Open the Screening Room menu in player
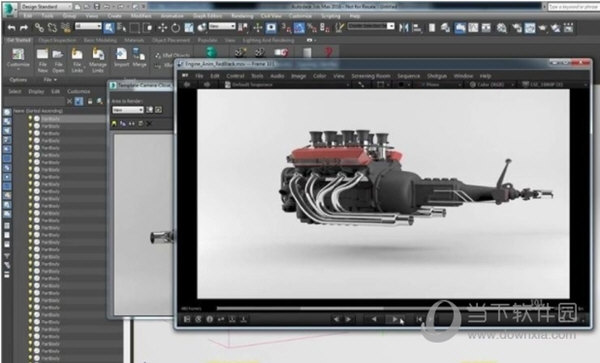Viewport: 600px width, 363px height. click(370, 76)
